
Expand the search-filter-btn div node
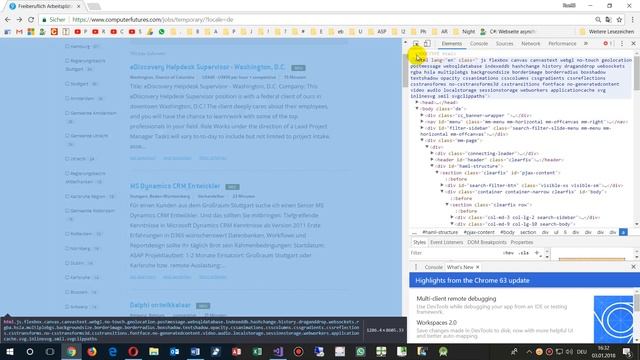tap(442, 185)
